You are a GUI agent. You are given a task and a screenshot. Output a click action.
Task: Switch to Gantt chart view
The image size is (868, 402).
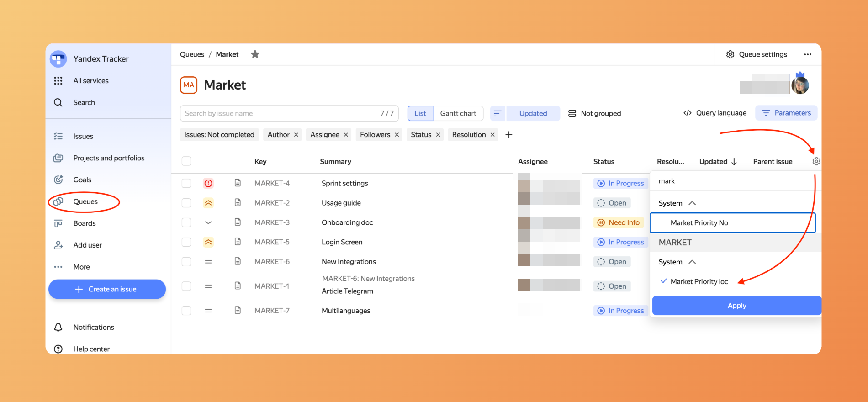458,113
